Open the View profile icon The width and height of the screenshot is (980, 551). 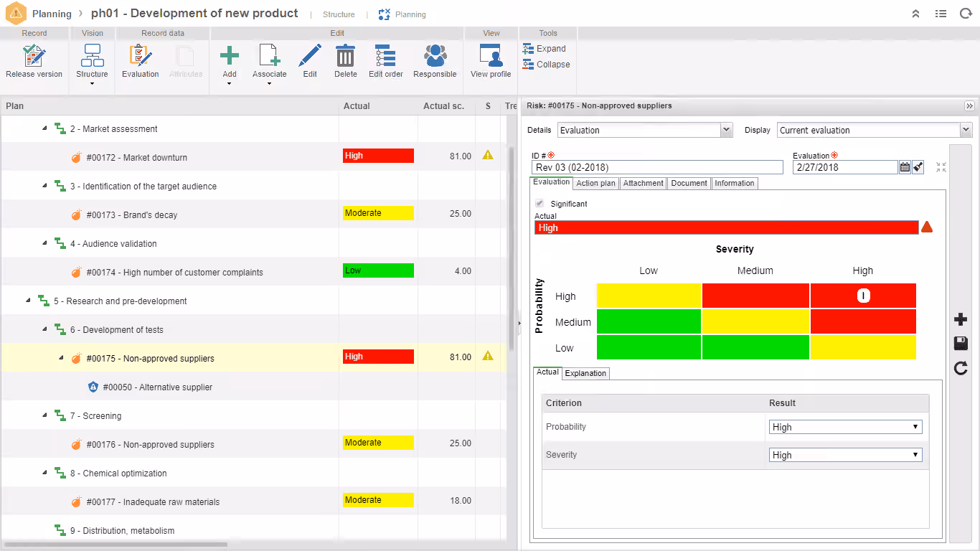click(491, 56)
